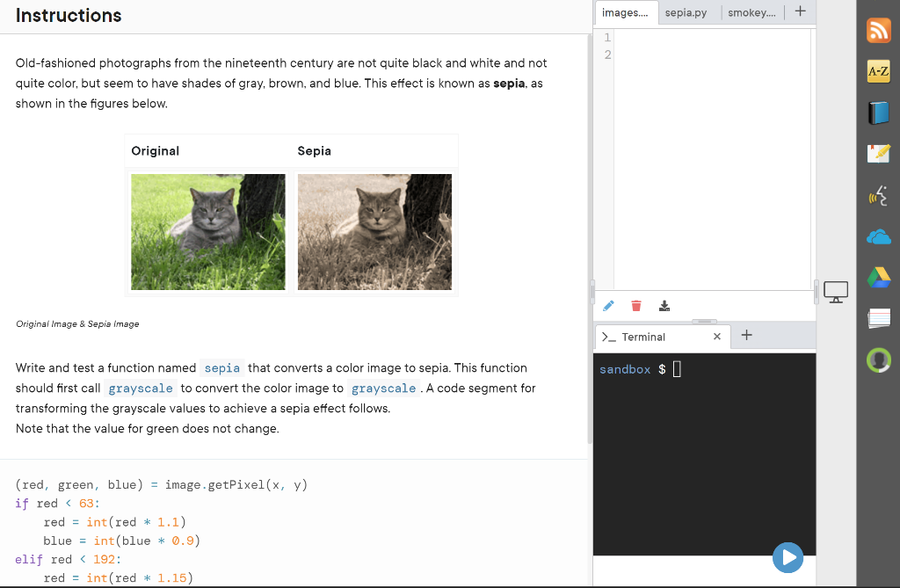Click the trash delete icon below the editor
The image size is (900, 588).
click(636, 305)
